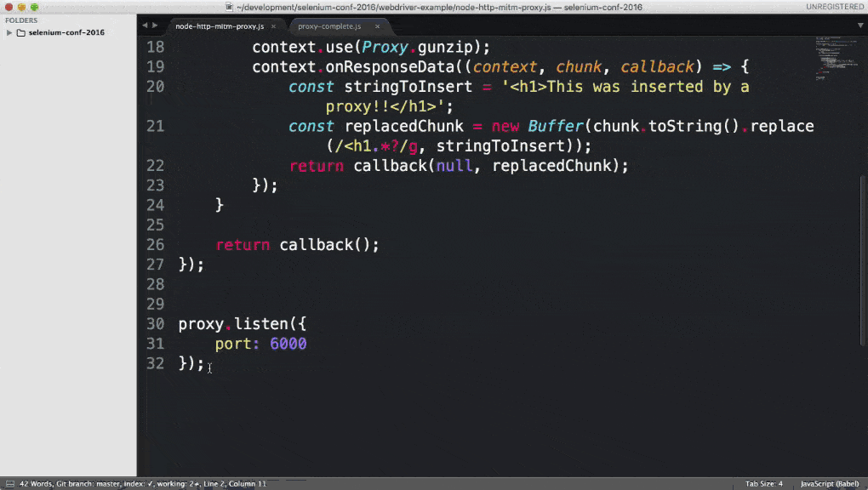Click the UNREGISTERED label in title bar
Viewport: 868px width, 490px height.
point(835,7)
